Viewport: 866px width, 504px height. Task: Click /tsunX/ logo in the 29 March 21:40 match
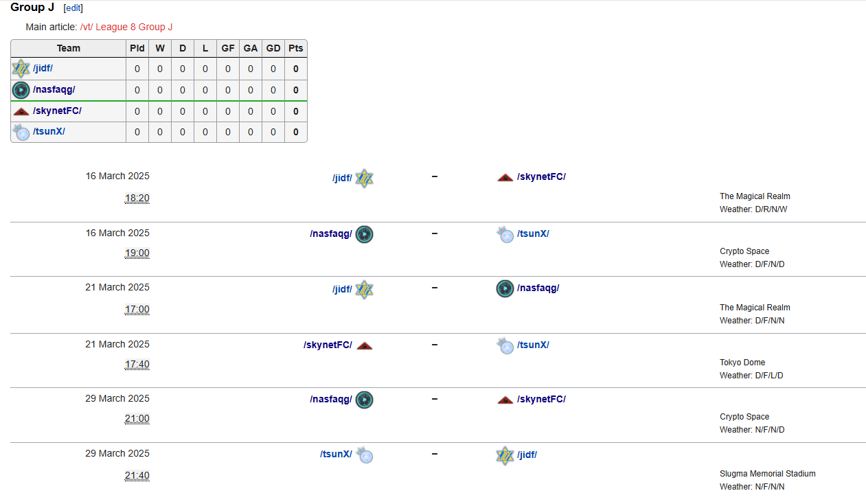(364, 455)
